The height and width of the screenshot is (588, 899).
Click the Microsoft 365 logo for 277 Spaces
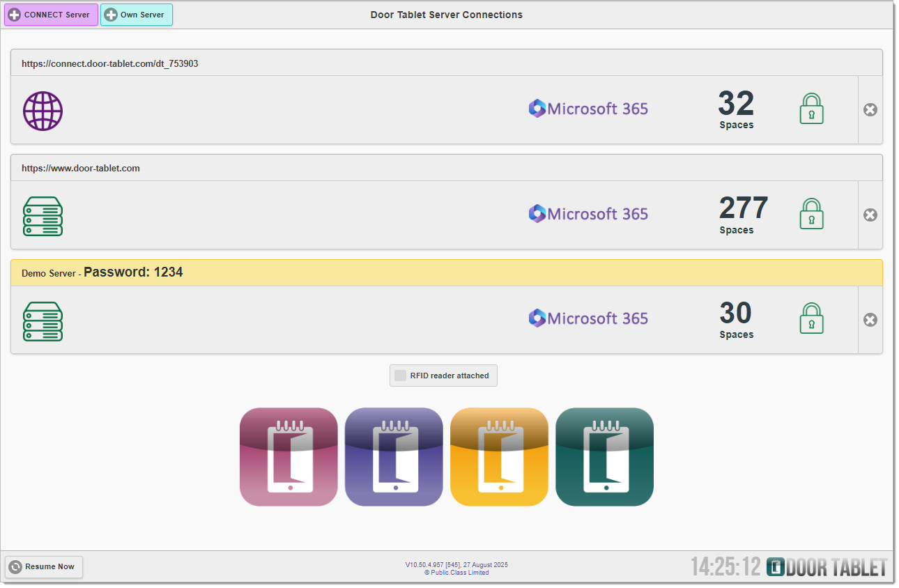coord(588,214)
